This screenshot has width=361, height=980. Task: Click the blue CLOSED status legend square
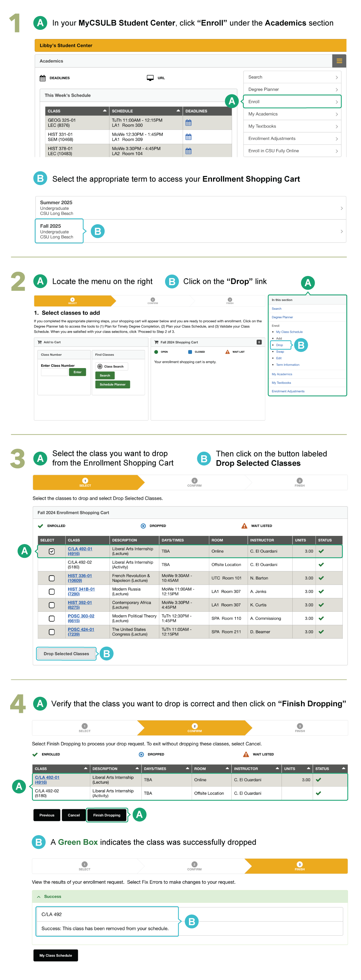pos(190,352)
